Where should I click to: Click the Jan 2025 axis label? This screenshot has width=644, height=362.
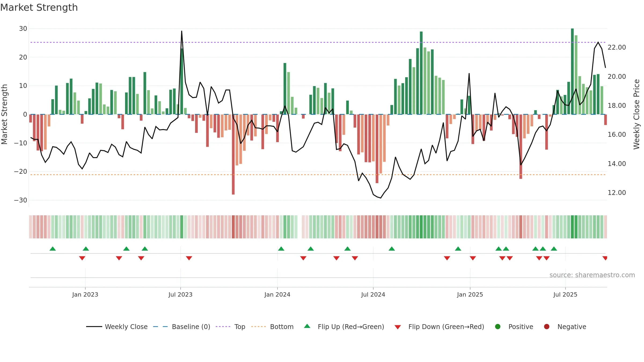(x=470, y=294)
